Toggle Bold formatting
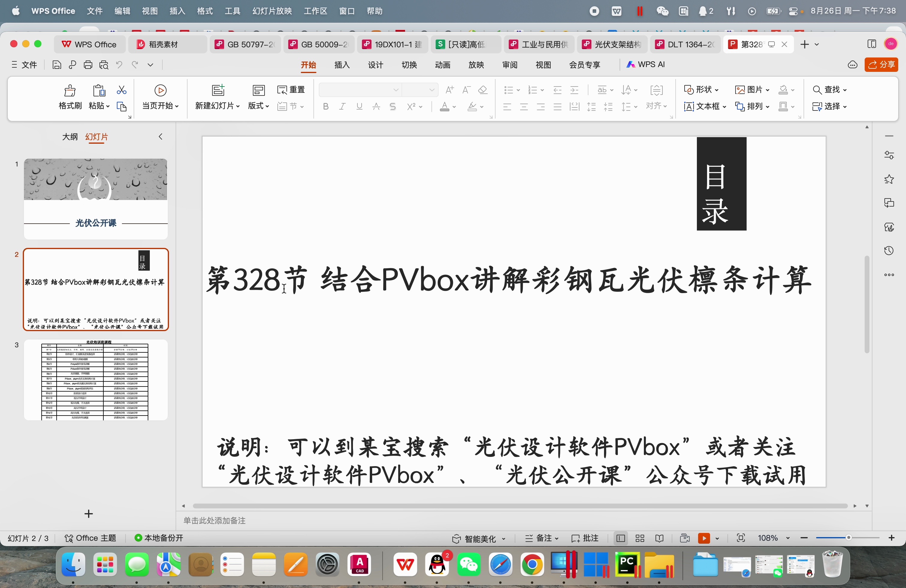Image resolution: width=906 pixels, height=588 pixels. (325, 107)
